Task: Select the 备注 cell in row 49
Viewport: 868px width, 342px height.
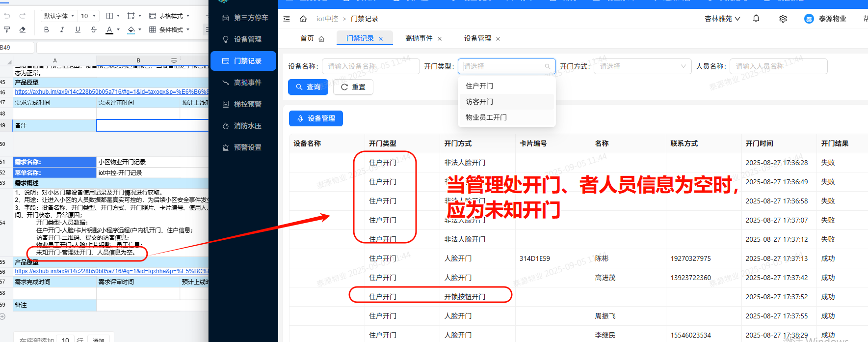Action: [x=54, y=126]
